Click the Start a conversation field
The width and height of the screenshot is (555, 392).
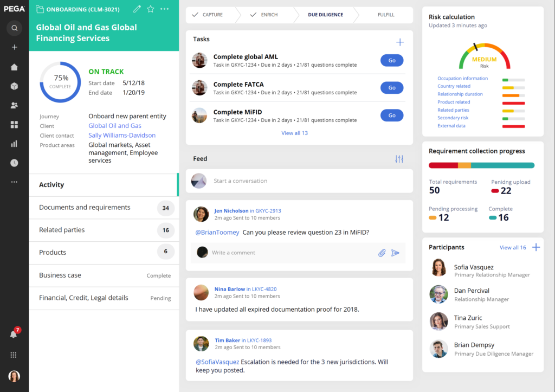pyautogui.click(x=299, y=181)
